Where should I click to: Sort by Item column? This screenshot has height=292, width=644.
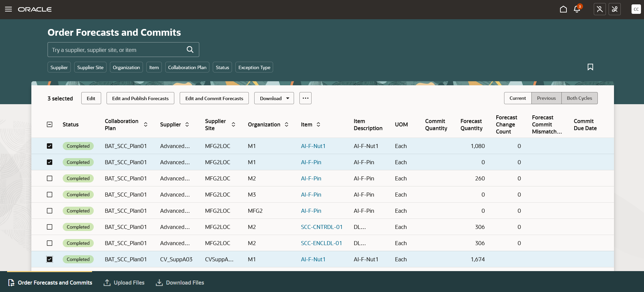318,124
